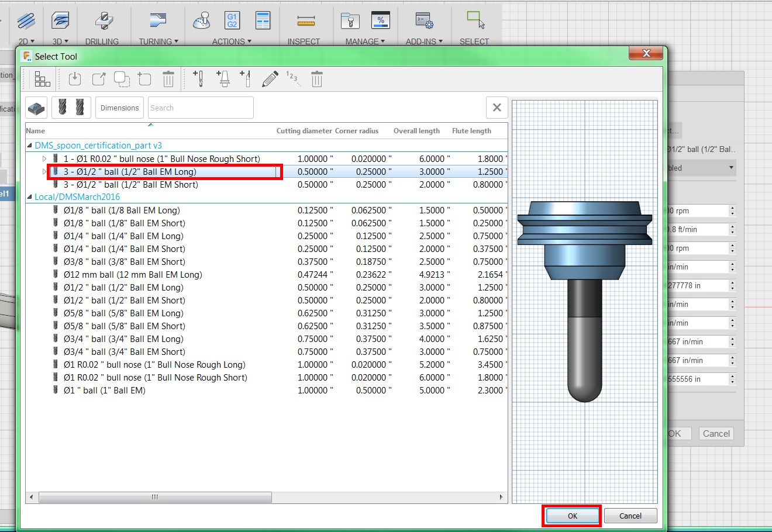Click the import tool library icon
Image resolution: width=772 pixels, height=532 pixels.
tap(75, 79)
